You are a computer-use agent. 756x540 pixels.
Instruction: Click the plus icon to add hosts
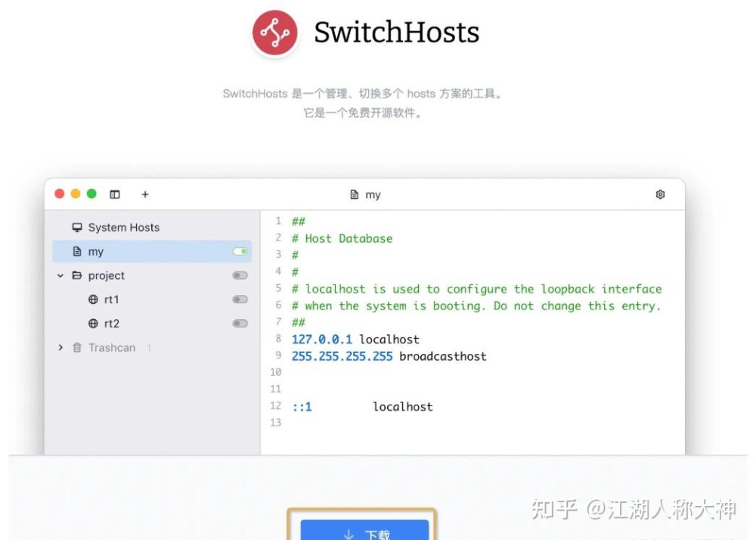[145, 194]
